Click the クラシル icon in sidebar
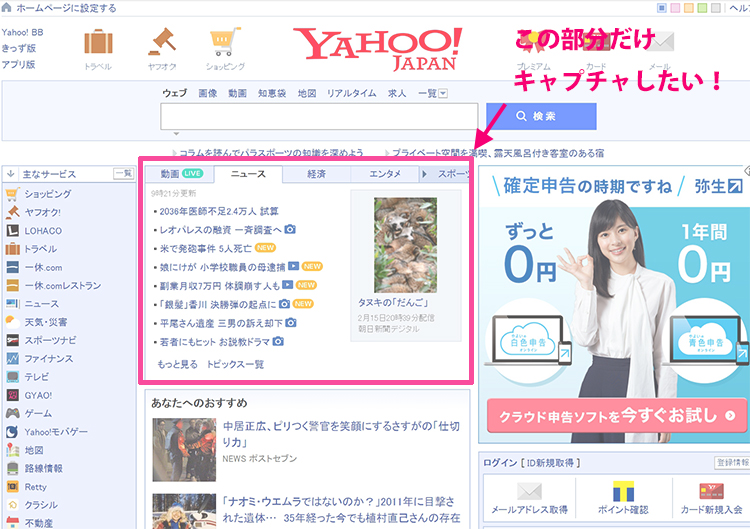Image resolution: width=750 pixels, height=529 pixels. point(12,505)
